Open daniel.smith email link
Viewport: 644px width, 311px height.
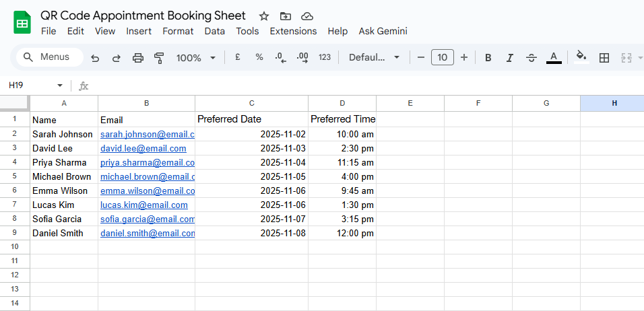coord(148,233)
